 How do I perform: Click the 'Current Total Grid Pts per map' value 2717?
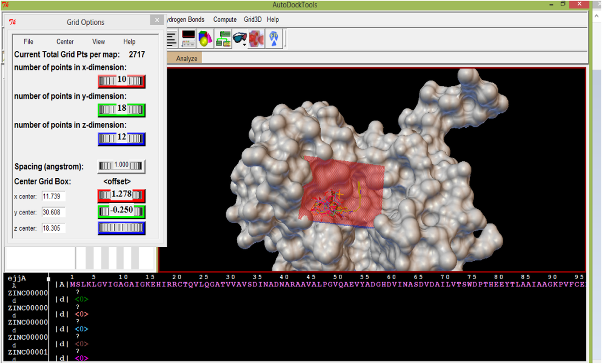click(137, 54)
